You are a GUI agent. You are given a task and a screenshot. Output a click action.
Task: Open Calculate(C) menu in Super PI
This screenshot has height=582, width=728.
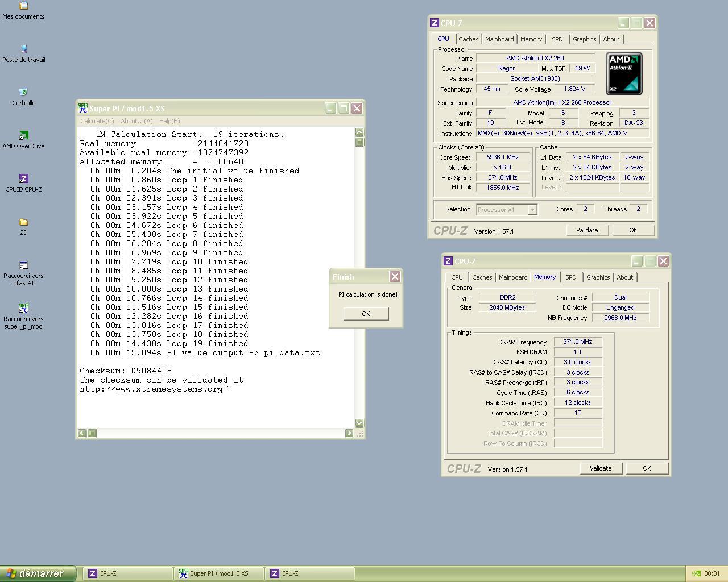(97, 121)
